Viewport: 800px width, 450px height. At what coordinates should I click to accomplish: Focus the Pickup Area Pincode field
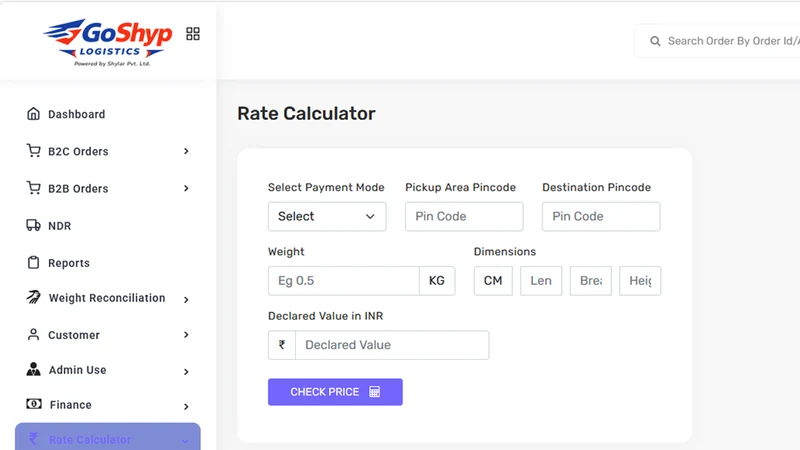tap(464, 216)
